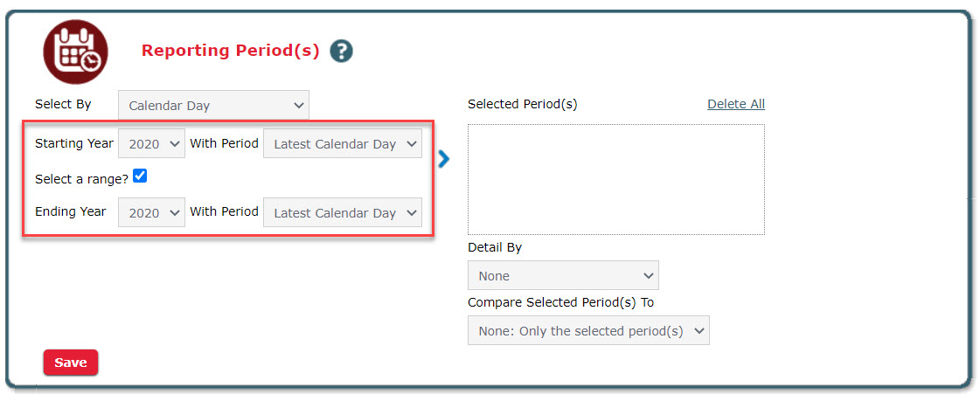Click the Delete All link

click(x=735, y=104)
